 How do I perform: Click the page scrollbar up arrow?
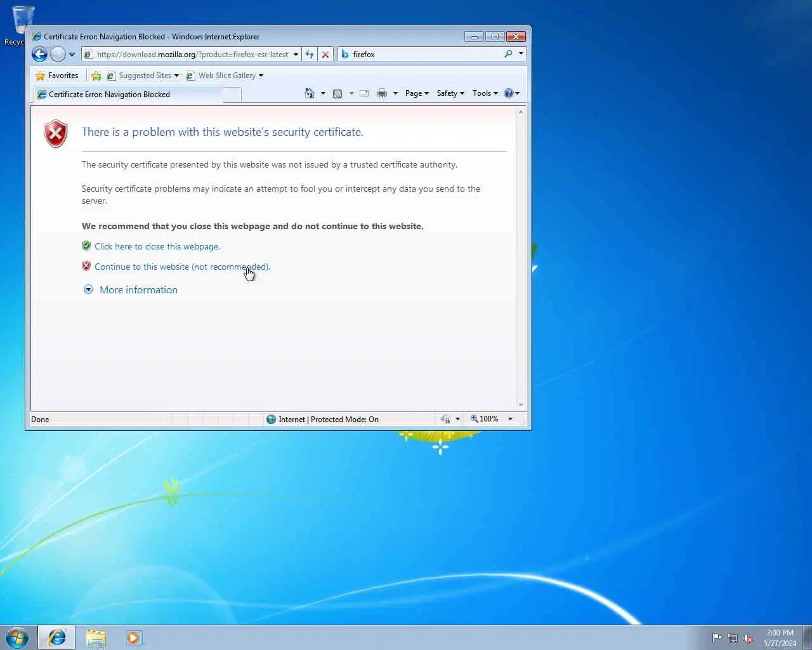tap(521, 112)
